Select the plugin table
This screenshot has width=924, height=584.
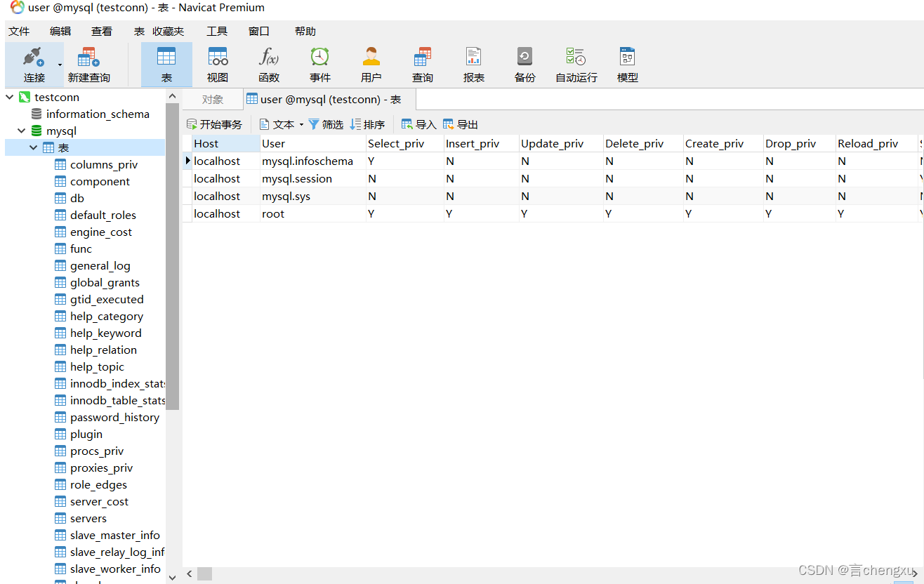[86, 434]
